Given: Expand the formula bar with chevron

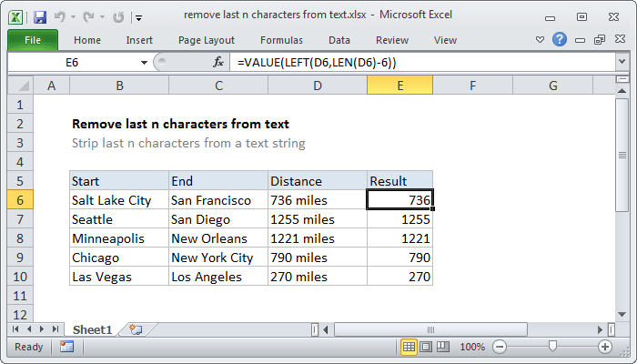Looking at the screenshot, I should click(x=622, y=62).
